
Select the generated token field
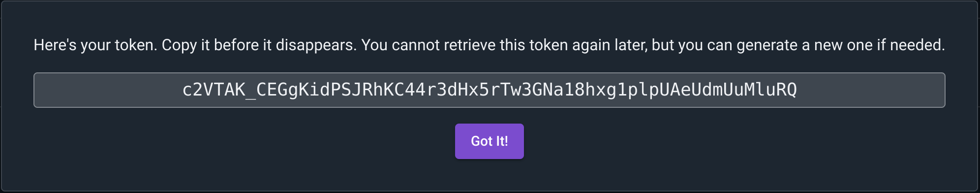489,90
